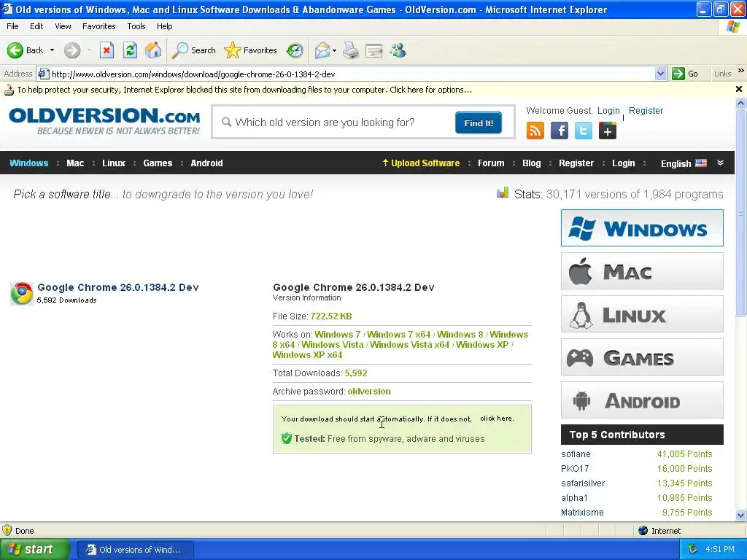Open the History toolbar icon
747x560 pixels.
pyautogui.click(x=295, y=50)
